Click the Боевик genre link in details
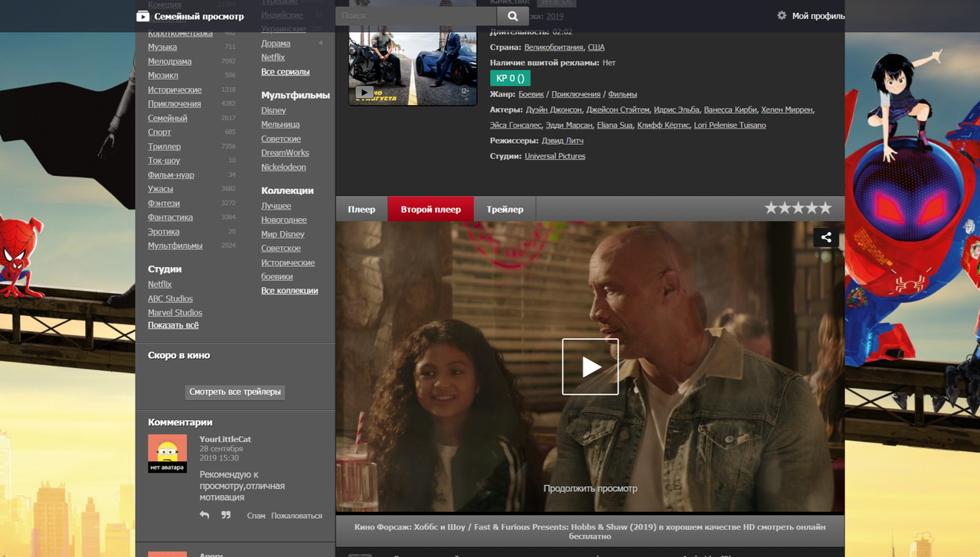 531,94
